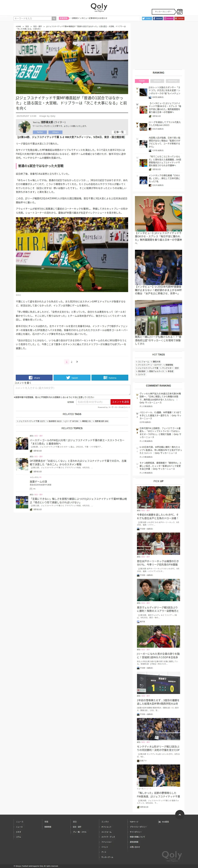Open the author's Others button
Viewport: 198px width, 868px height.
point(55,132)
